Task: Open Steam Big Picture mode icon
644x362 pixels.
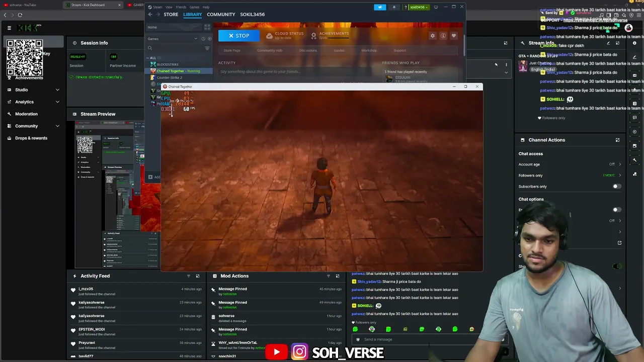Action: click(x=436, y=7)
